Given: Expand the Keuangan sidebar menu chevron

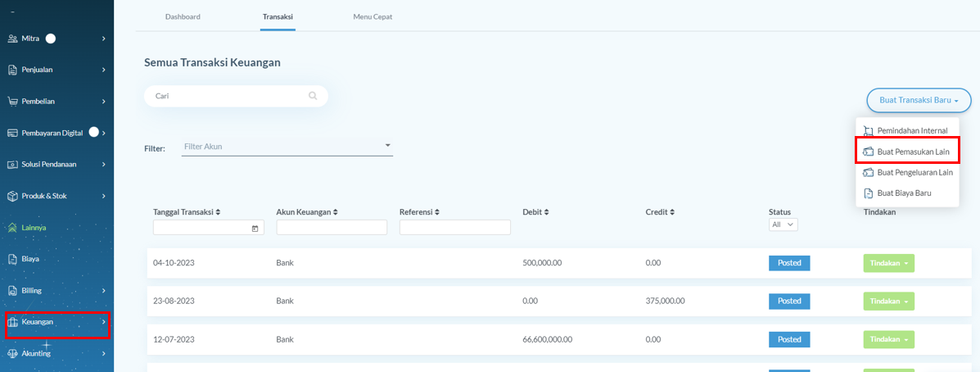Looking at the screenshot, I should [x=104, y=322].
